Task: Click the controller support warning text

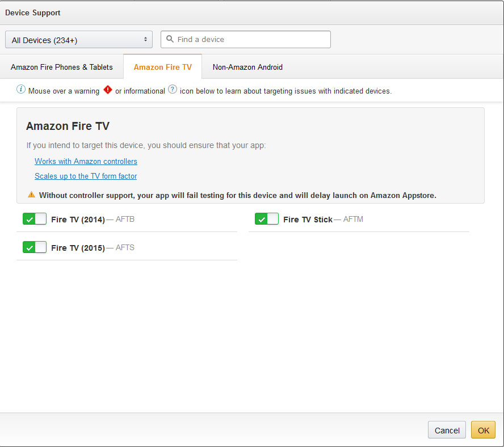Action: coord(238,195)
